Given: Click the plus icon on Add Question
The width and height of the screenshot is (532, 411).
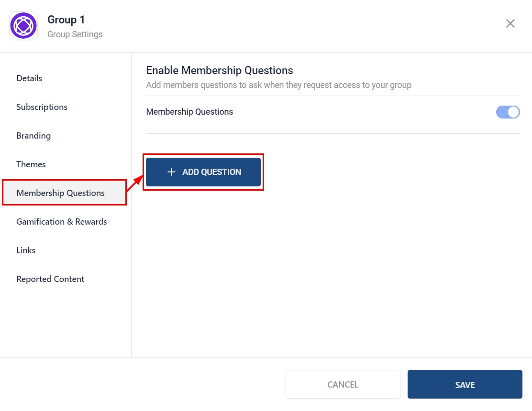Looking at the screenshot, I should click(x=172, y=172).
